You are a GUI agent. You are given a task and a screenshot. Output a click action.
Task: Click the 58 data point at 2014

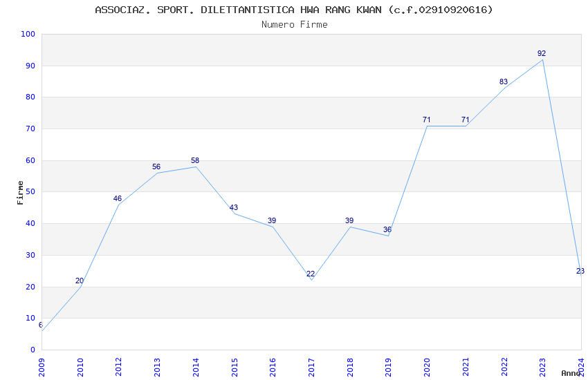[195, 160]
